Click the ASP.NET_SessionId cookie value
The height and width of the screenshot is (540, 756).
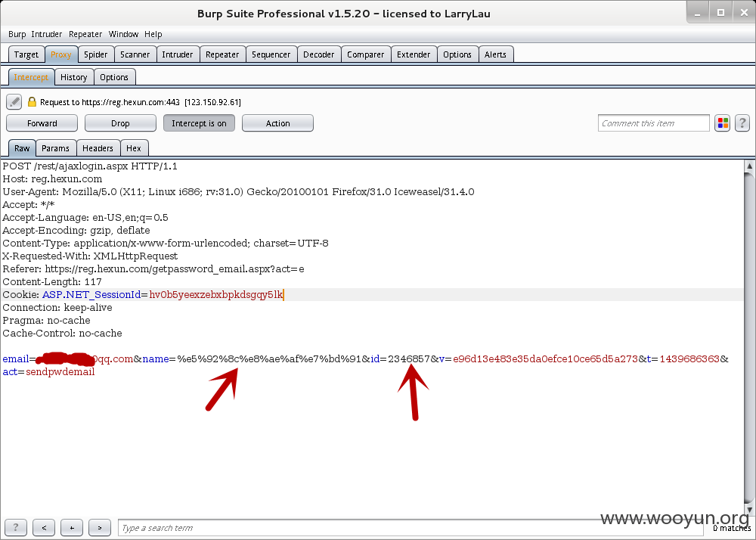(x=216, y=295)
